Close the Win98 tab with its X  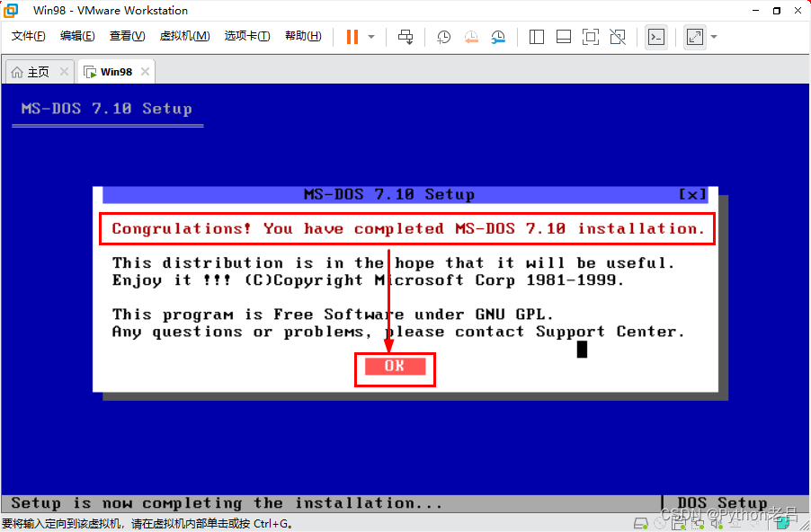pos(146,71)
